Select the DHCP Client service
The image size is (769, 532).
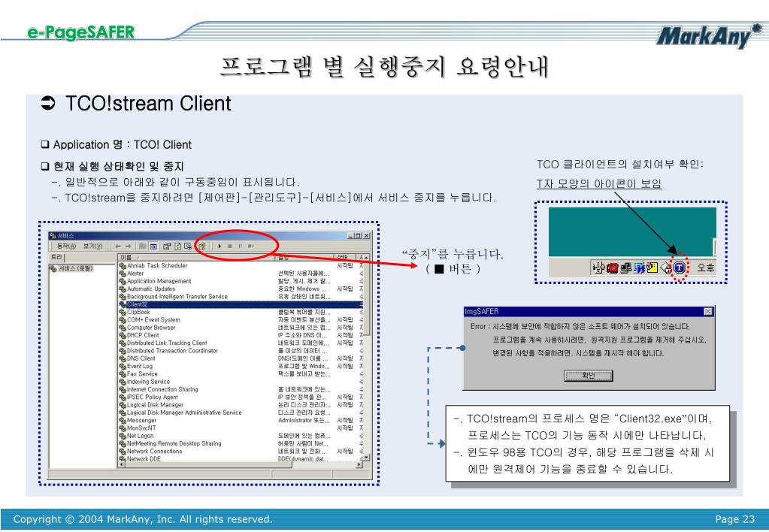(241, 335)
